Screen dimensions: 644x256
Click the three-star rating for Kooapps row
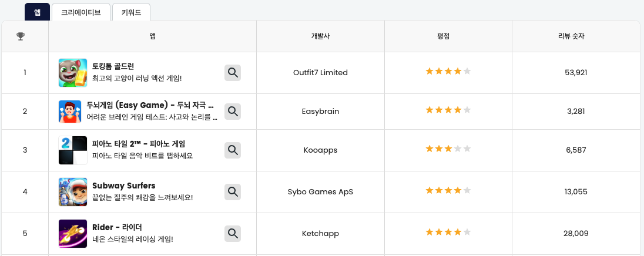[x=448, y=149]
